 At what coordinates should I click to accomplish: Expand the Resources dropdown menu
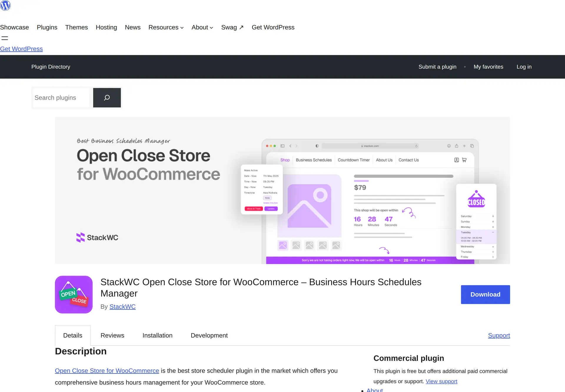pos(166,27)
